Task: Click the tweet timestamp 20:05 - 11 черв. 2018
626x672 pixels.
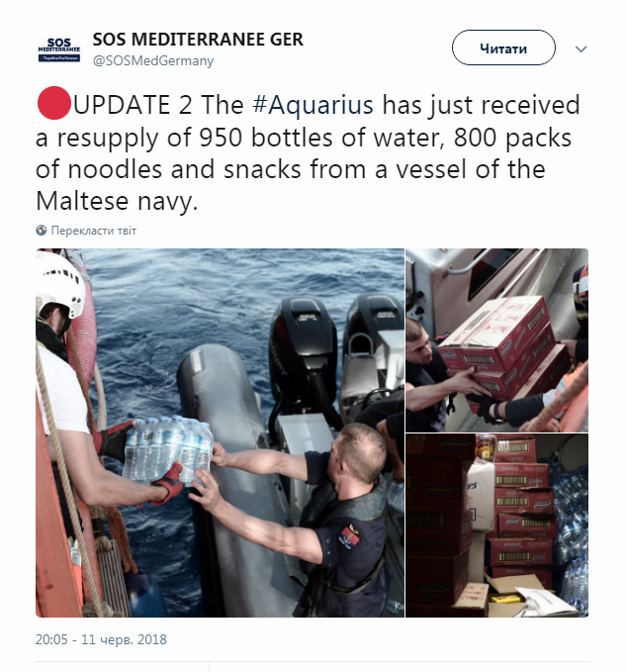Action: (x=101, y=639)
